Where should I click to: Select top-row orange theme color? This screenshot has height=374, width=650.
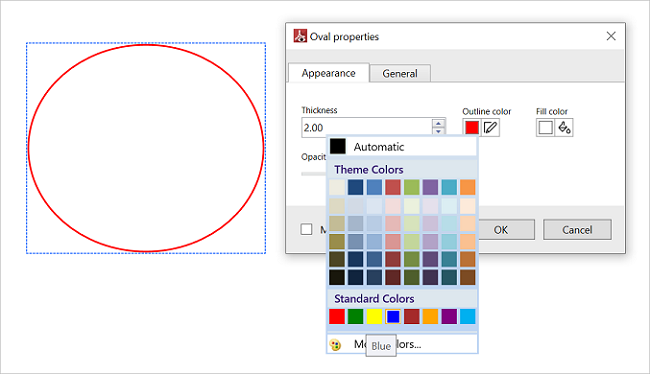coord(468,187)
